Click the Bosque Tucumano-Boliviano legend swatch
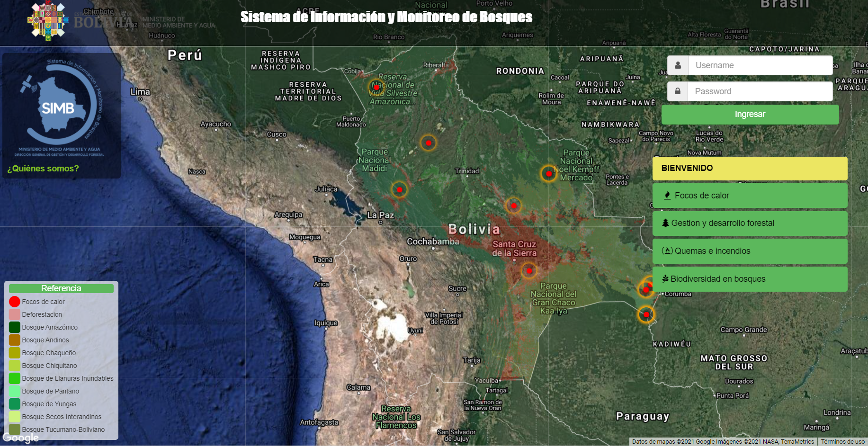This screenshot has height=447, width=868. pyautogui.click(x=15, y=429)
